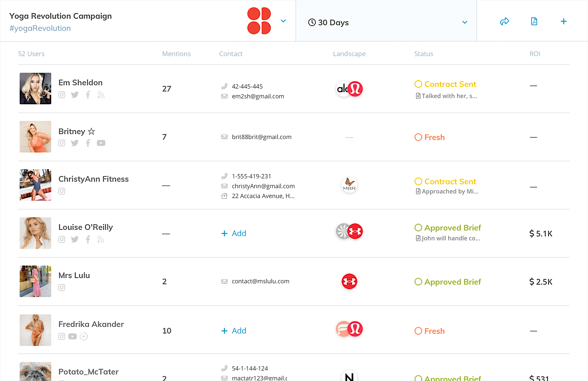Open Britney's YouTube icon
The image size is (588, 381).
101,143
